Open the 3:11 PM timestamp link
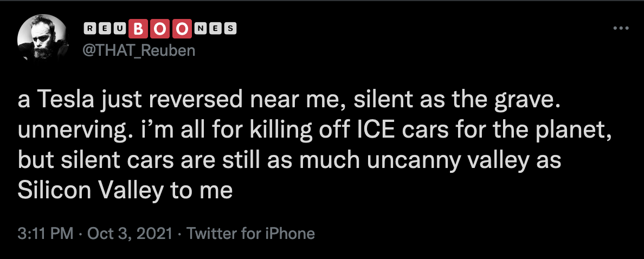This screenshot has width=644, height=259. click(x=45, y=234)
